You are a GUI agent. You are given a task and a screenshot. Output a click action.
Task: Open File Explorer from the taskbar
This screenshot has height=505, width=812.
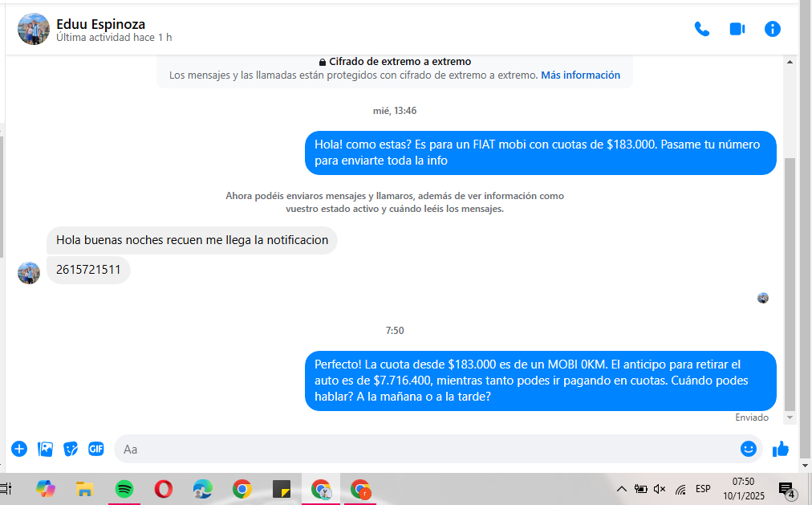(x=84, y=489)
